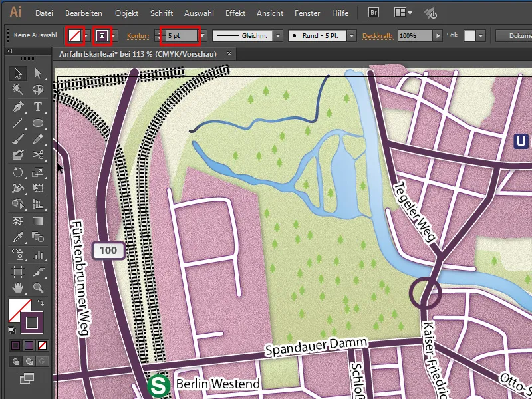
Task: Switch to Anfahrtskarte.ai document tab
Action: 138,54
